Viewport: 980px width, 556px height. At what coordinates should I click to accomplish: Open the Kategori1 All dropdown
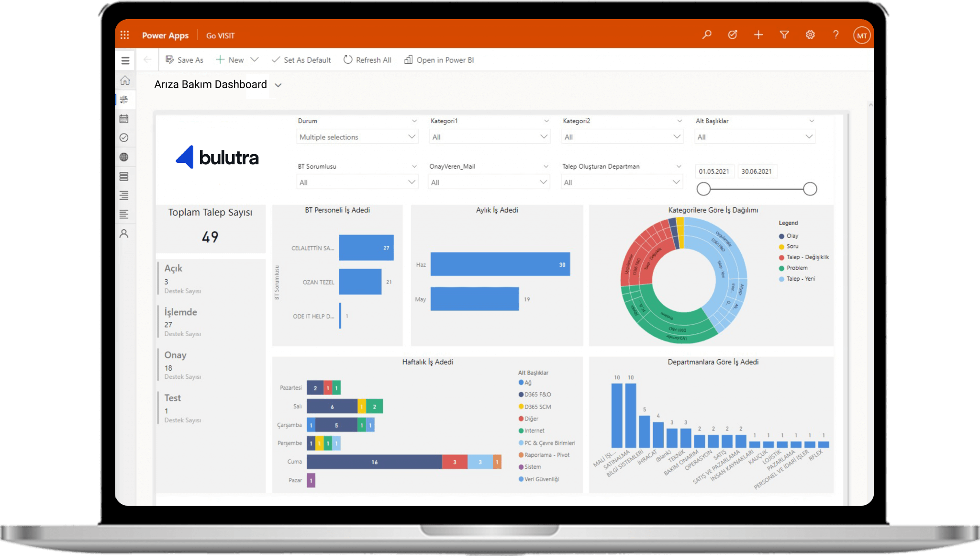tap(490, 137)
